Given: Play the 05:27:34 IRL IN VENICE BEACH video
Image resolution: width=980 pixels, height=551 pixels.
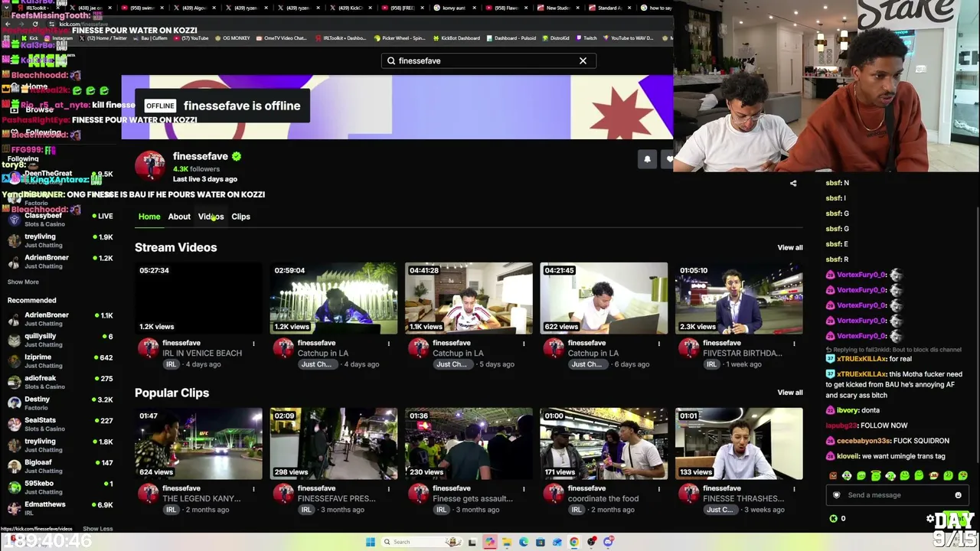Looking at the screenshot, I should pos(198,298).
